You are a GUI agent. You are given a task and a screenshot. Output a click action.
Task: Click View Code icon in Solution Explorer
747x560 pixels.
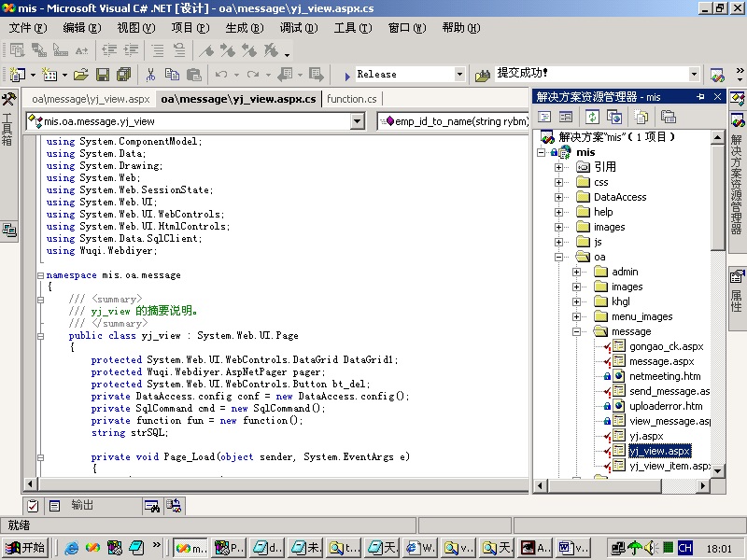[x=544, y=117]
